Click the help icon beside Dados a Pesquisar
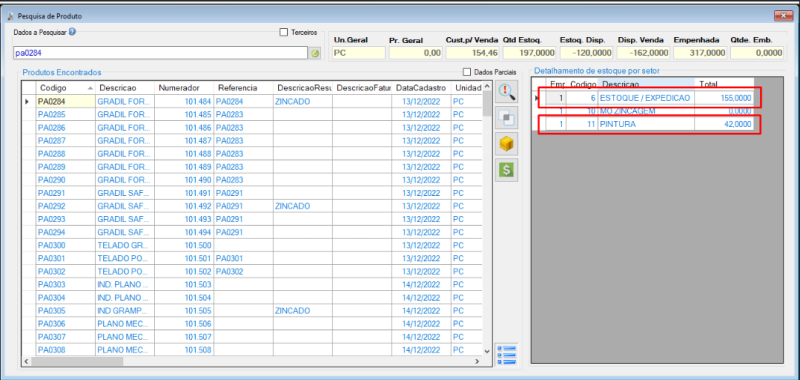 (72, 32)
